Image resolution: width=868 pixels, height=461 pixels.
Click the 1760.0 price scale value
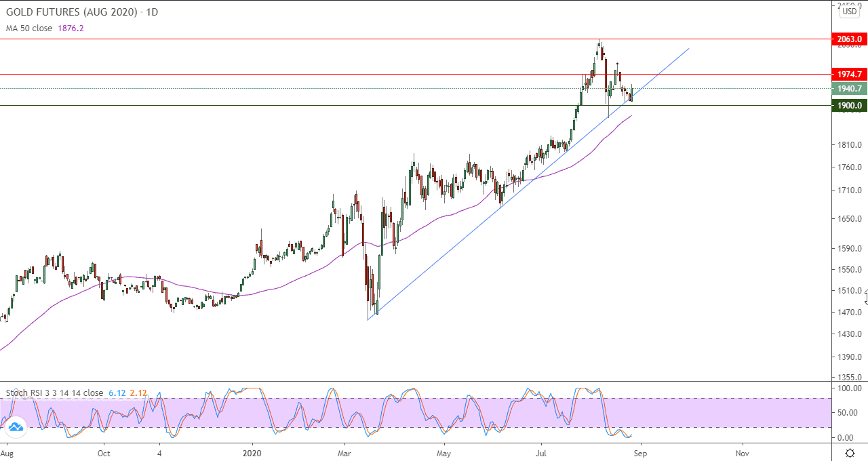[x=850, y=167]
